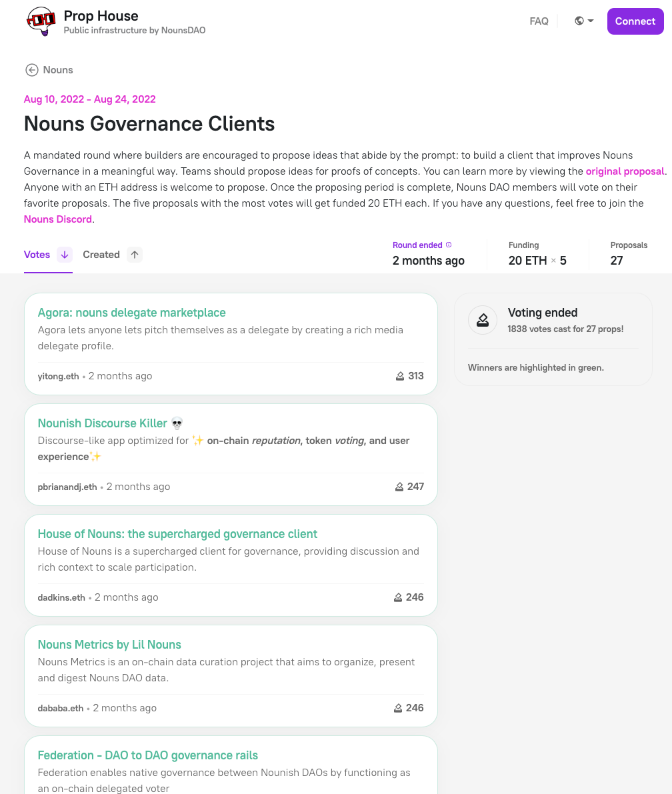Click the Connect button
This screenshot has width=672, height=794.
(635, 21)
